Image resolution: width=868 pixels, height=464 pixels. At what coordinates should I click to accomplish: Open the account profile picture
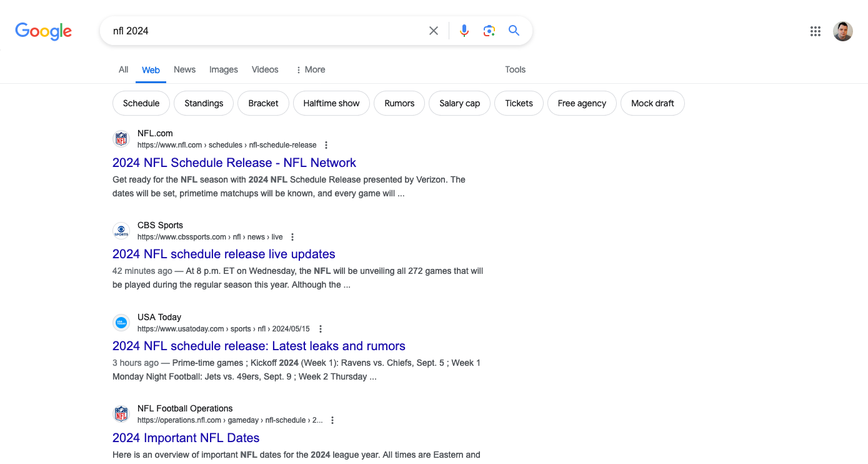pyautogui.click(x=843, y=31)
